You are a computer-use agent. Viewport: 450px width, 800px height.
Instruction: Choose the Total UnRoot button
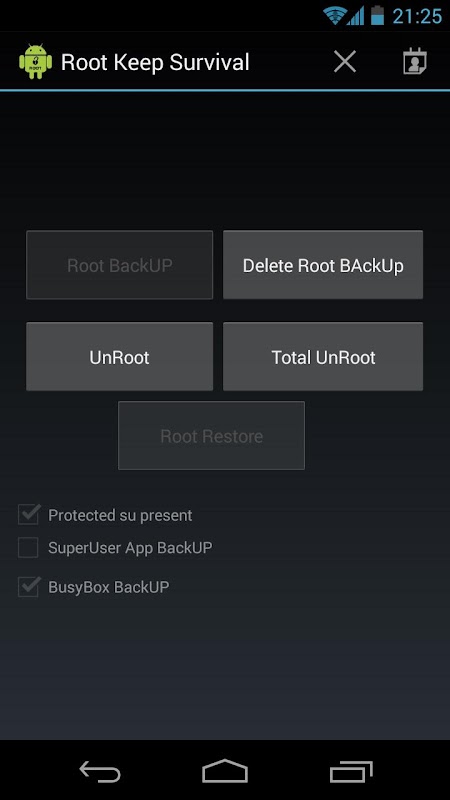coord(323,357)
